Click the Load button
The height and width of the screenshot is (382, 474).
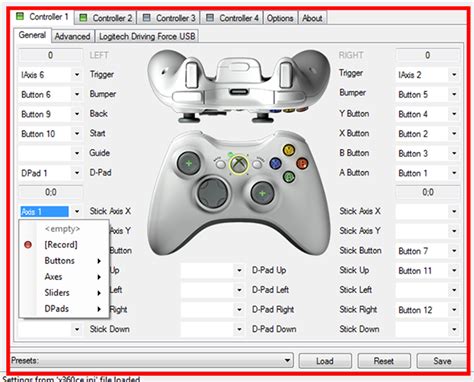click(x=325, y=361)
